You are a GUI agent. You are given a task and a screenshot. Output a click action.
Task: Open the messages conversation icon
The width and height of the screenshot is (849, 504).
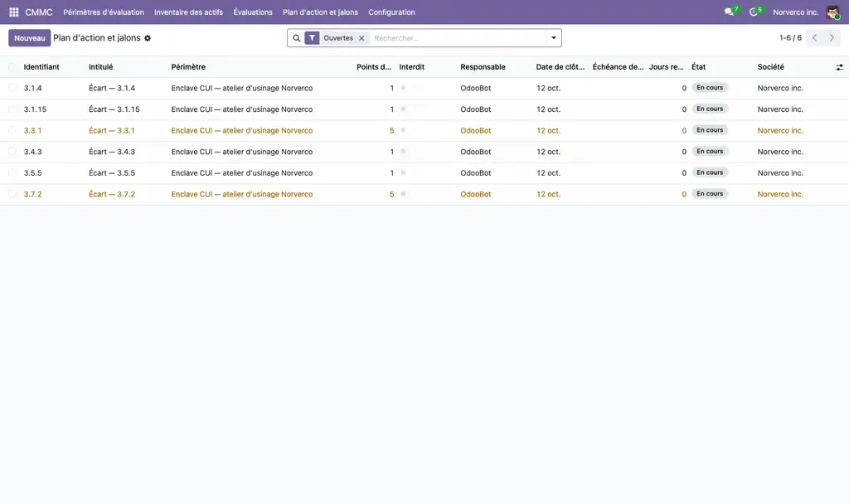coord(729,12)
